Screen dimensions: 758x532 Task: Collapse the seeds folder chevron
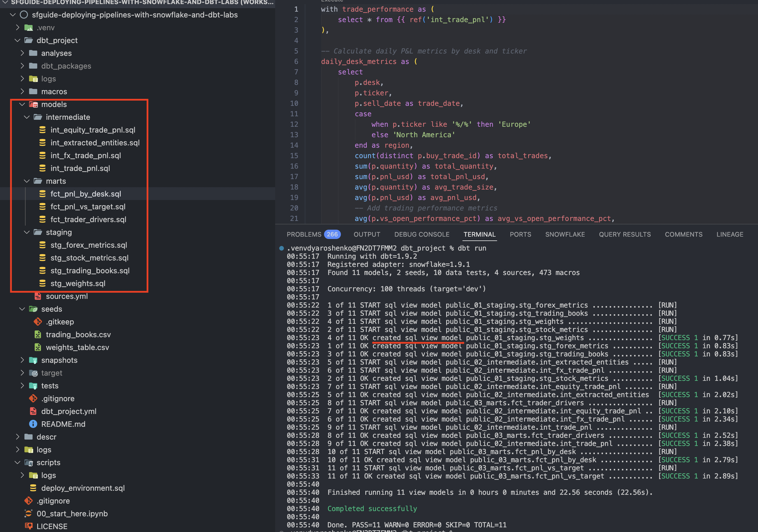tap(22, 309)
